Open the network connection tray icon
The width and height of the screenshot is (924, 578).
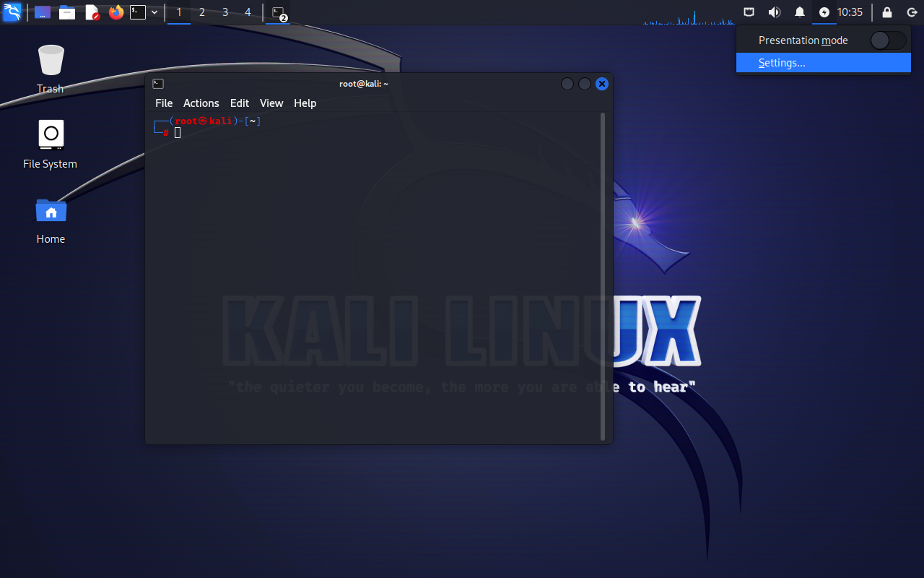click(750, 12)
